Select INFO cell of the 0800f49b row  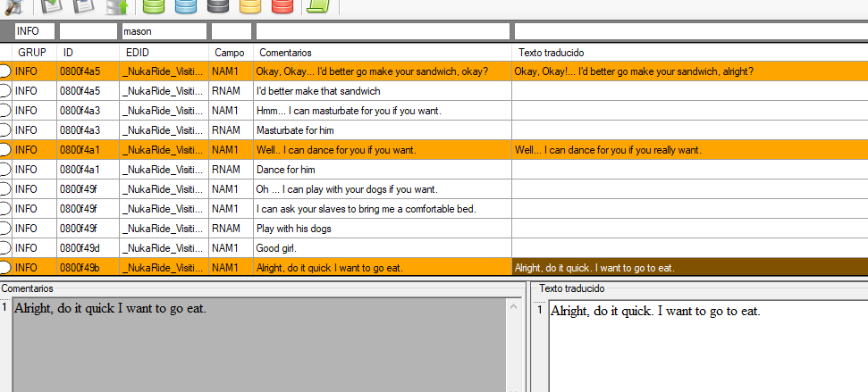coord(36,268)
